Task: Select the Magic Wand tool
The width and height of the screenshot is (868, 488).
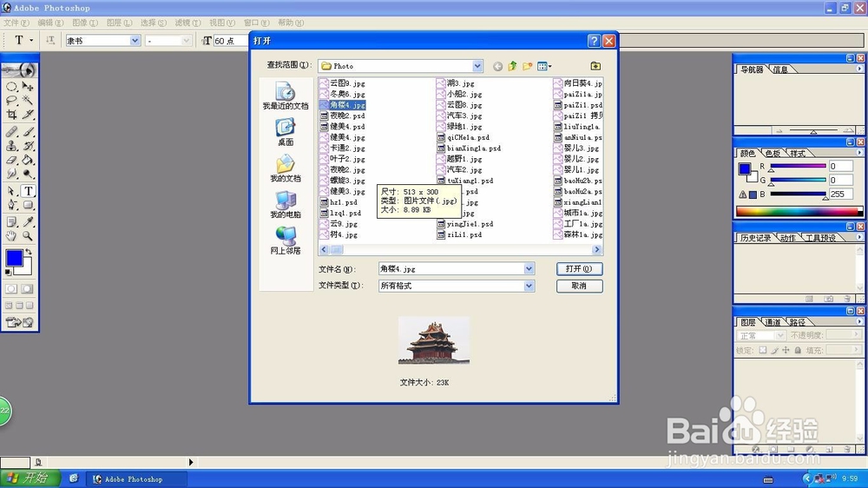Action: click(x=28, y=100)
